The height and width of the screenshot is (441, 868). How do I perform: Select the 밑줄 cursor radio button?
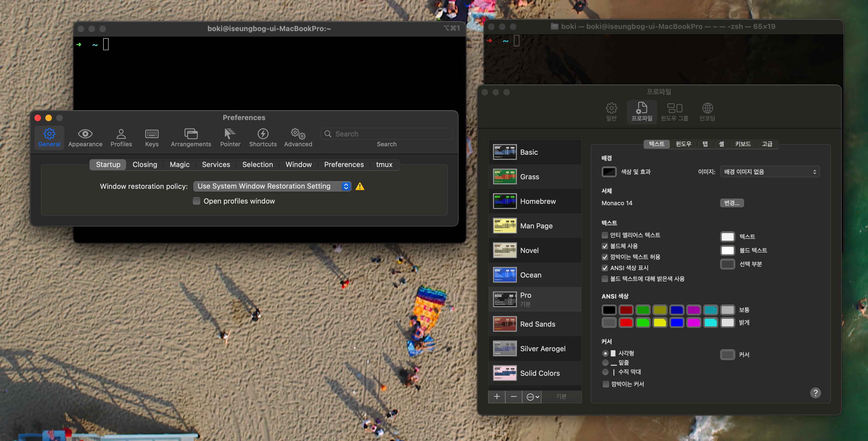point(605,362)
